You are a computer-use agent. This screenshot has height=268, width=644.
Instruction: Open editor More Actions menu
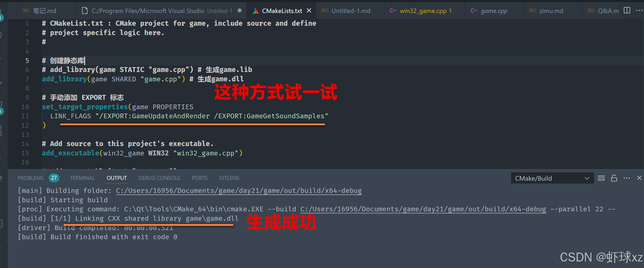click(x=639, y=10)
